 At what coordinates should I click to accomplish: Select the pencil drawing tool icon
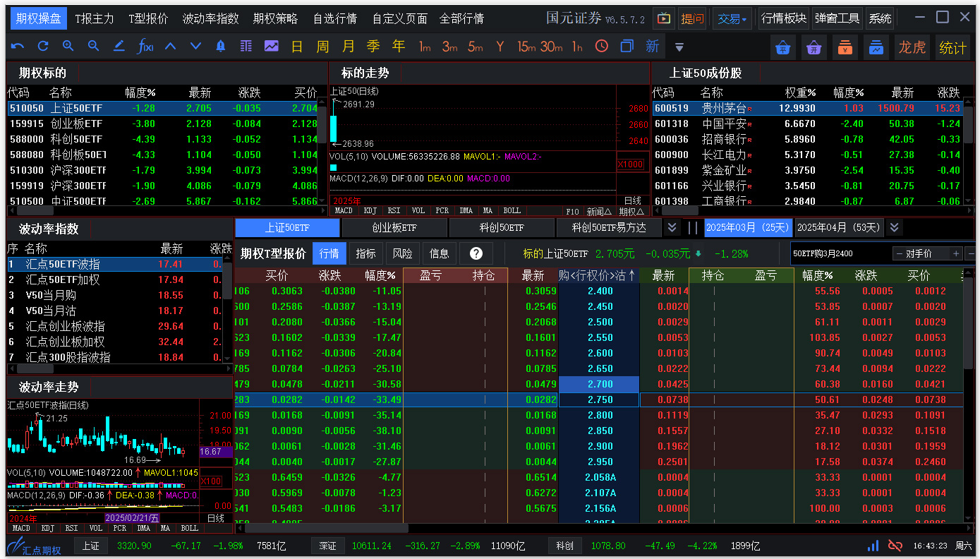(119, 47)
